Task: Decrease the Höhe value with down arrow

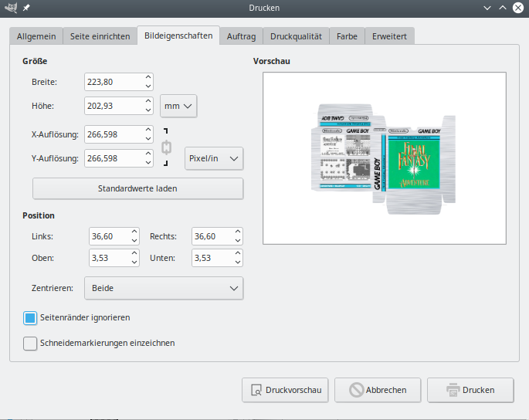Action: pos(148,110)
